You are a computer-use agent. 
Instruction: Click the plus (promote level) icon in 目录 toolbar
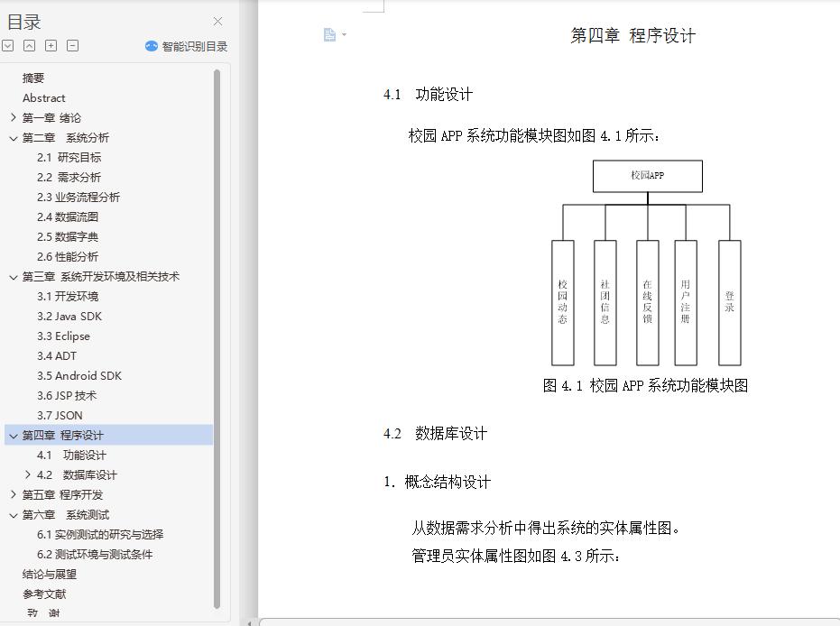pos(51,46)
